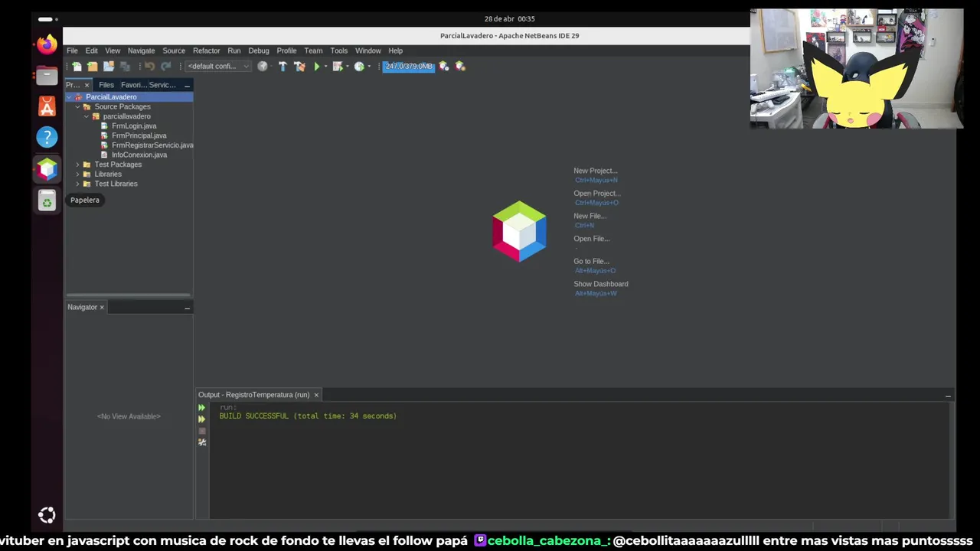The image size is (980, 551).
Task: Open the Ubuntu Software app from the dock
Action: 47,106
